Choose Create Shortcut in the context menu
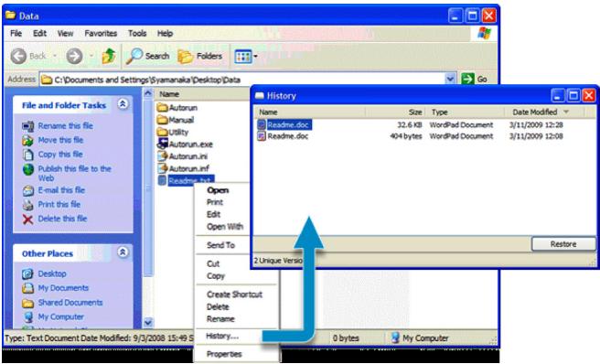 click(x=234, y=294)
